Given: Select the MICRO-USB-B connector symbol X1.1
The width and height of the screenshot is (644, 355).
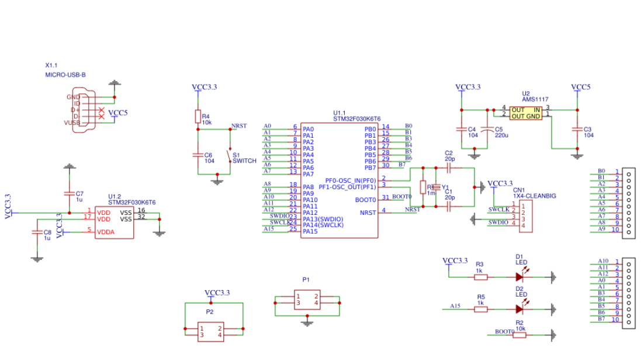Looking at the screenshot, I should click(x=84, y=110).
